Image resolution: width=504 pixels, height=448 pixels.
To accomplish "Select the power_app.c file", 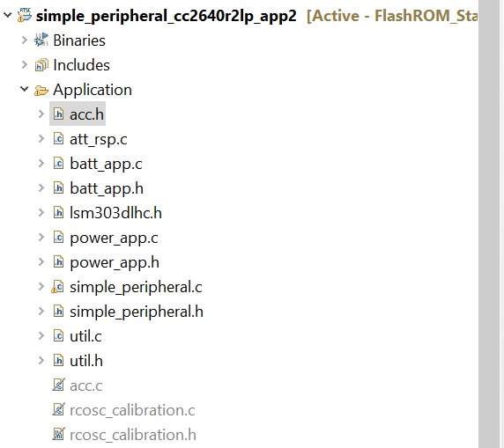I will pos(114,238).
